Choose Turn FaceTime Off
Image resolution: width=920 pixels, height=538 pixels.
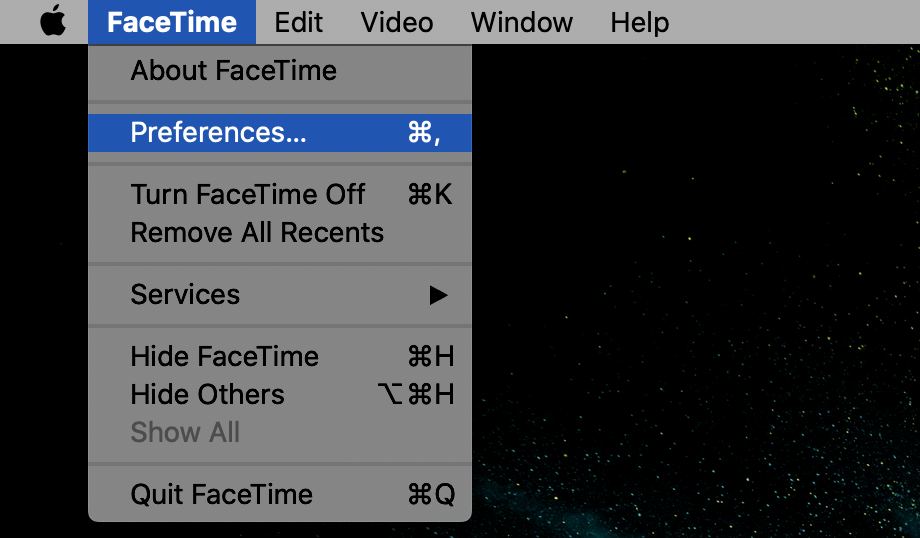click(x=247, y=195)
